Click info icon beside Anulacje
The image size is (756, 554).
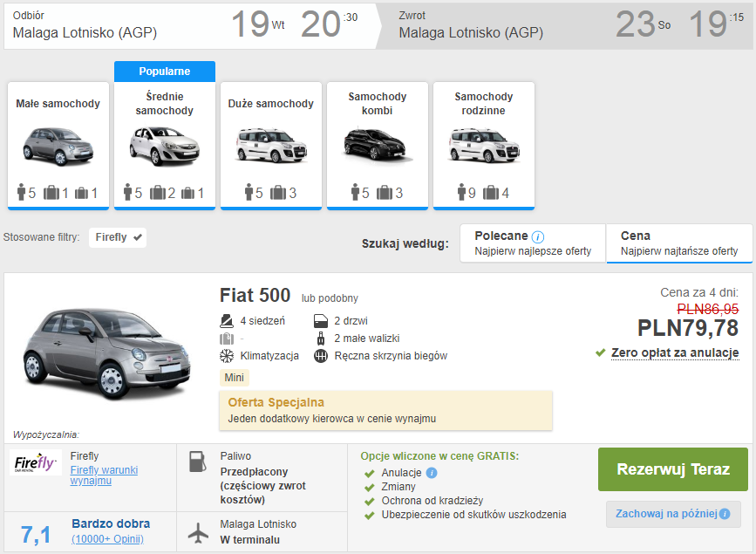[x=432, y=473]
